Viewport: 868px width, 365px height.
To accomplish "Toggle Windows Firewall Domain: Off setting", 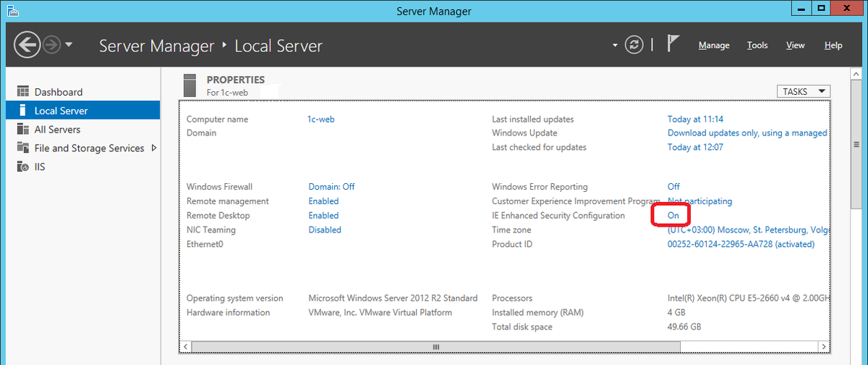I will point(331,186).
